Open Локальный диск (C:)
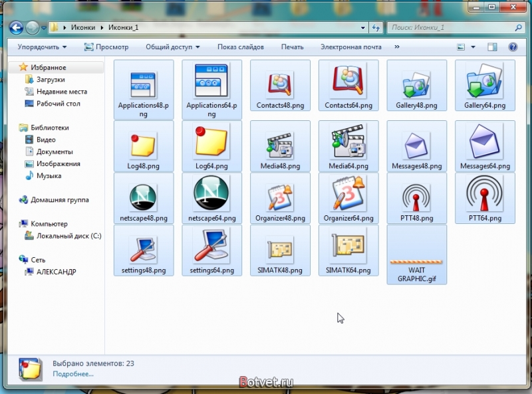The width and height of the screenshot is (532, 394). point(69,236)
